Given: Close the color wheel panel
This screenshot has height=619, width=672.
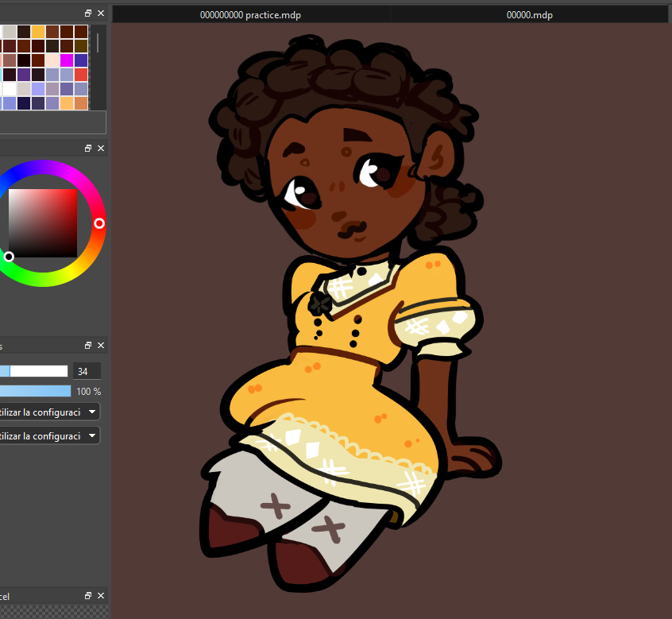Looking at the screenshot, I should coord(101,149).
